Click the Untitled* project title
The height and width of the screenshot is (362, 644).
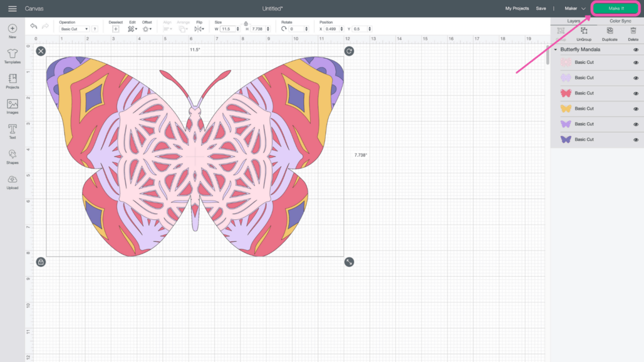point(273,9)
